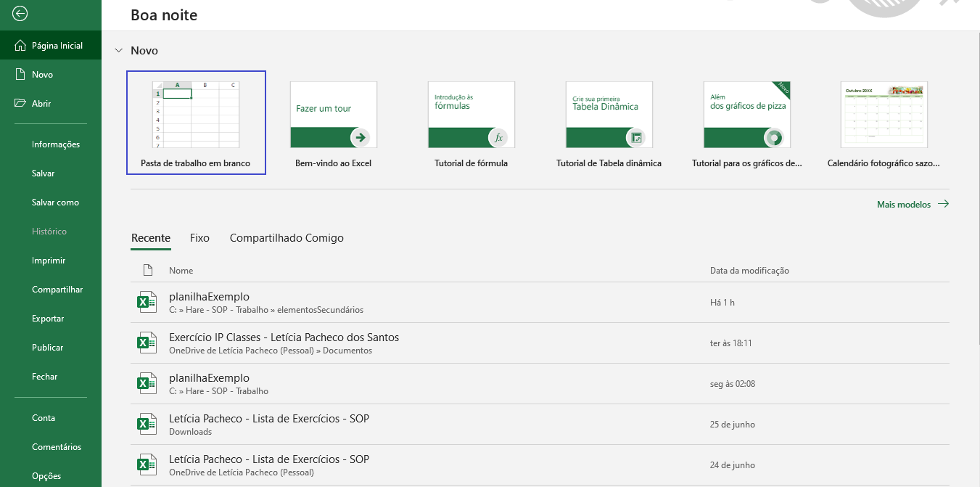This screenshot has height=487, width=980.
Task: Collapse the Novo section chevron
Action: coord(119,51)
